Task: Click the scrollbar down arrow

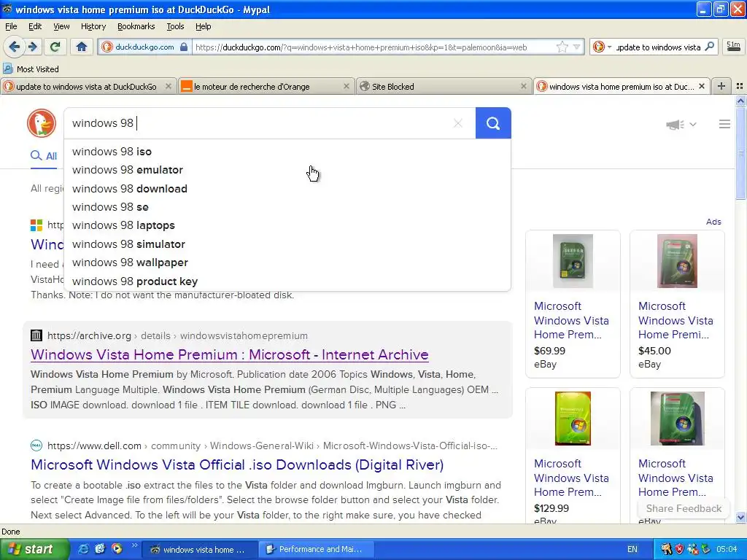Action: pos(740,517)
